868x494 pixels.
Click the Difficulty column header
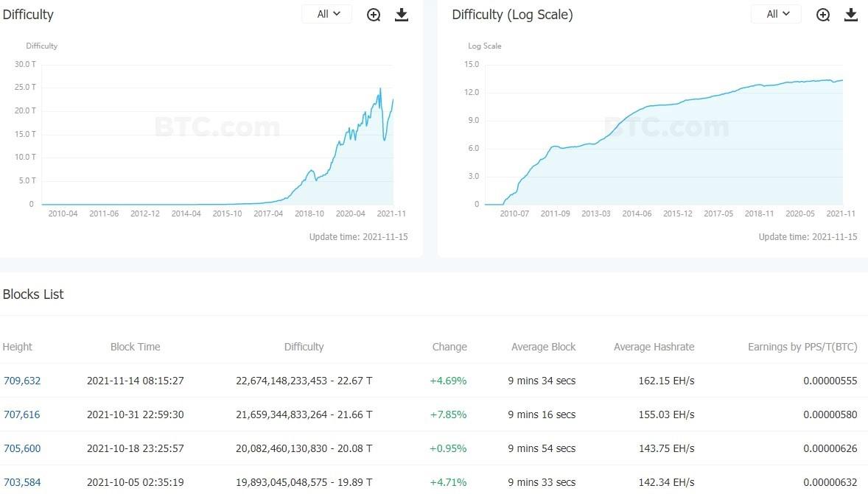pyautogui.click(x=304, y=347)
